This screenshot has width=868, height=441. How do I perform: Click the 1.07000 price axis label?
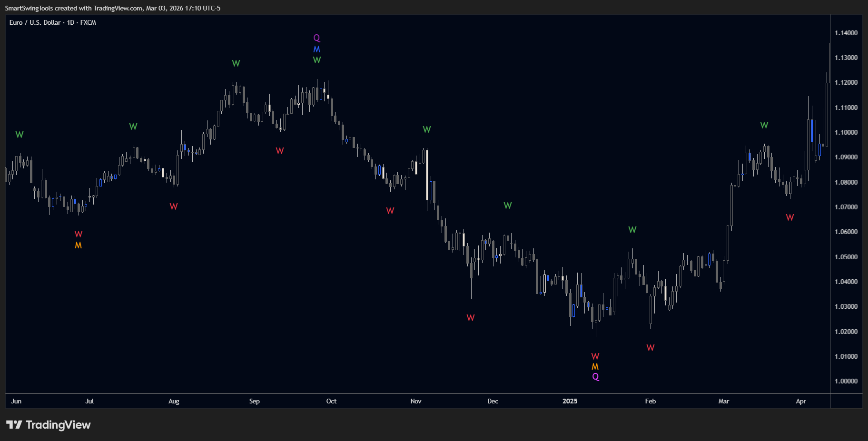(846, 207)
